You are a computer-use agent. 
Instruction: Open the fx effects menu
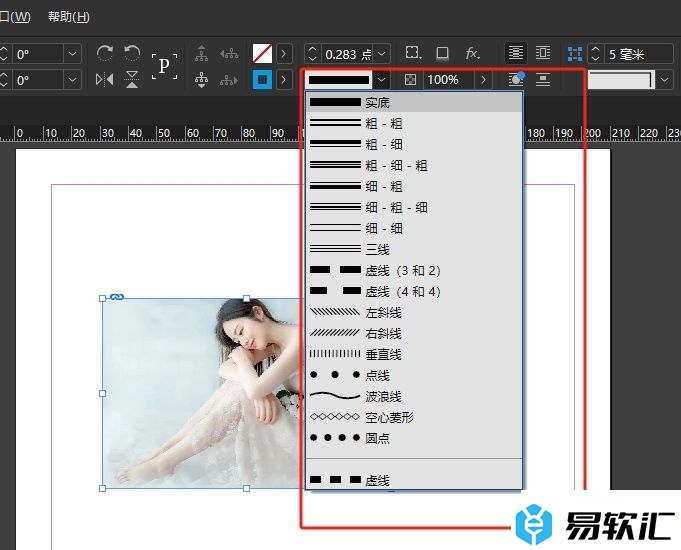[x=473, y=53]
